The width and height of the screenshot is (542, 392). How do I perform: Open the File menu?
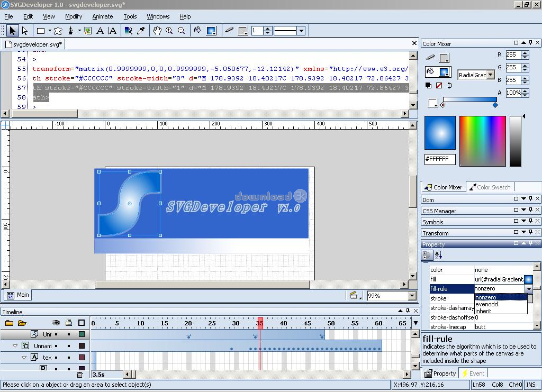click(8, 16)
